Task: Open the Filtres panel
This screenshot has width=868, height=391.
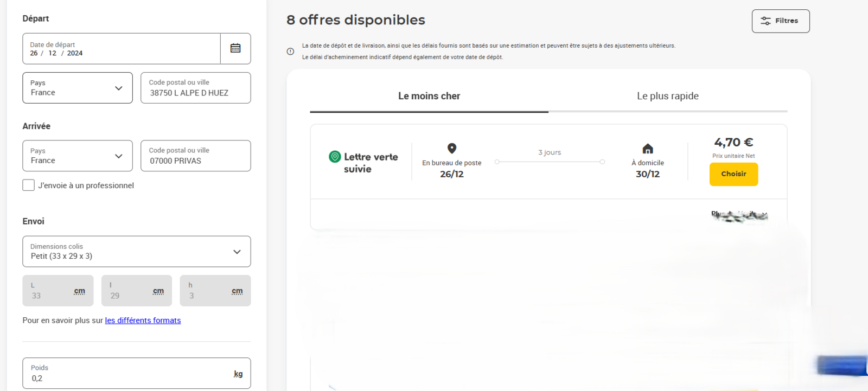Action: 780,21
